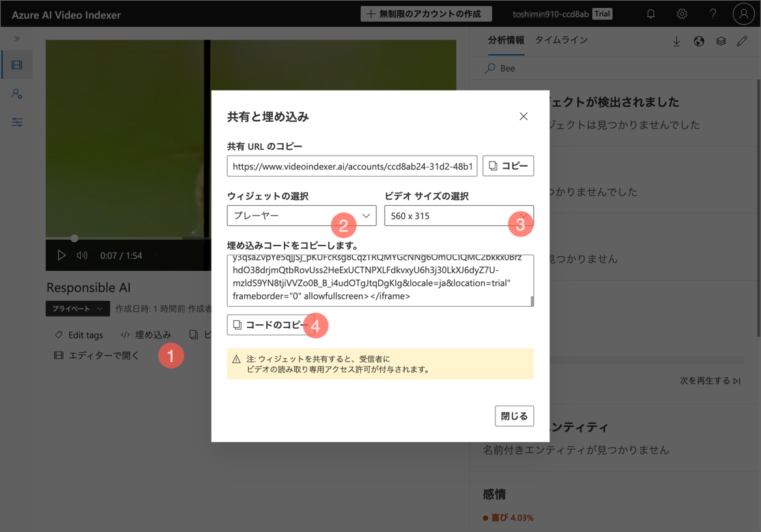Click the 喜び 4.03% emotion entry
The image size is (761, 532).
point(508,518)
